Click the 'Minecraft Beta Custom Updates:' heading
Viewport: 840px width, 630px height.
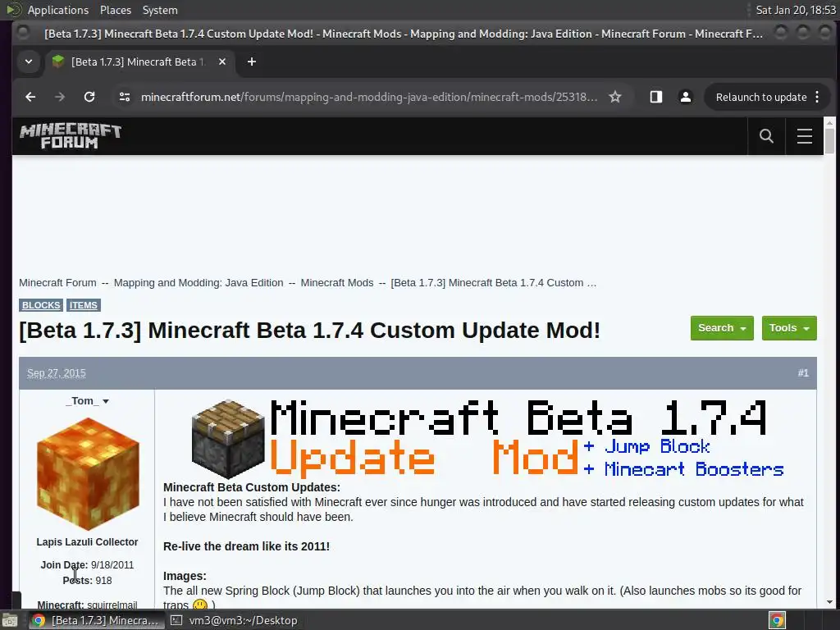pos(252,487)
